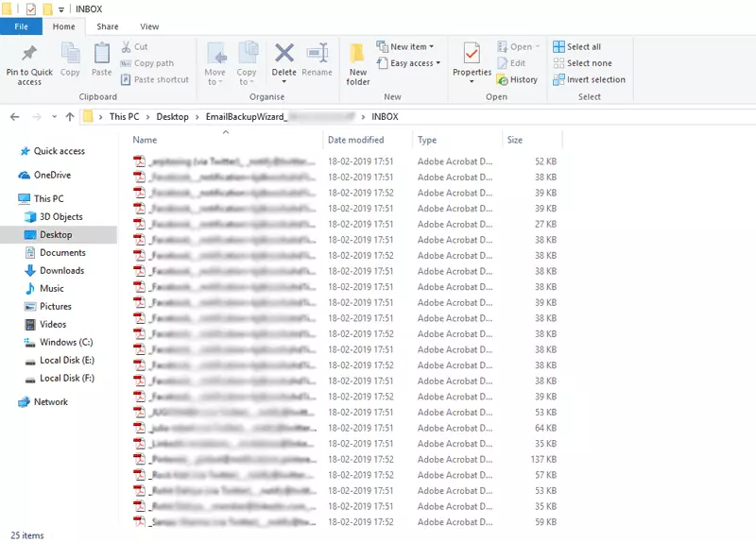This screenshot has height=542, width=756.
Task: Create a New folder
Action: tap(358, 64)
